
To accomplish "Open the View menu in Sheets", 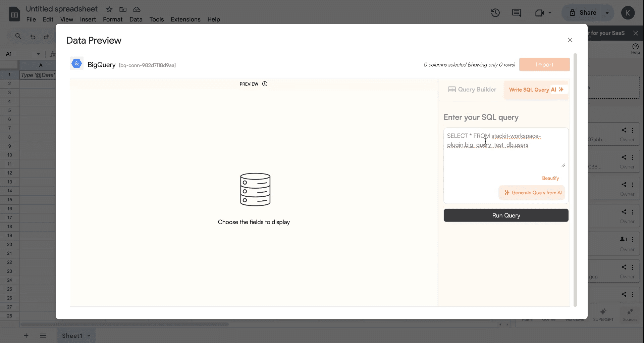I will point(67,19).
